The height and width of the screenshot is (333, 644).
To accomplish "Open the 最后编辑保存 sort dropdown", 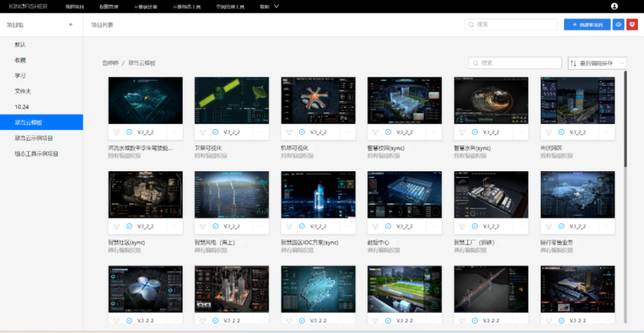I will (x=597, y=63).
